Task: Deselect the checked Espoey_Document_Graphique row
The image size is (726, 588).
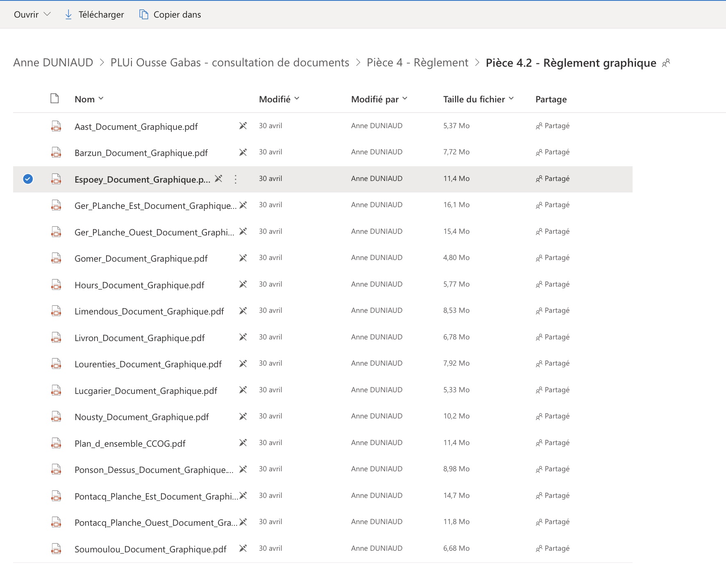Action: [28, 179]
